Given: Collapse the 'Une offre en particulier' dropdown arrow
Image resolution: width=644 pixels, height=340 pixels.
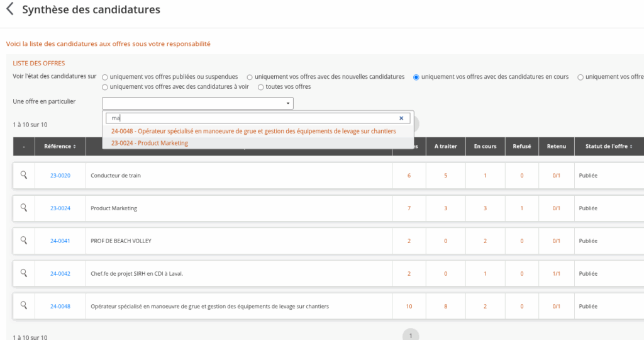Looking at the screenshot, I should [288, 103].
